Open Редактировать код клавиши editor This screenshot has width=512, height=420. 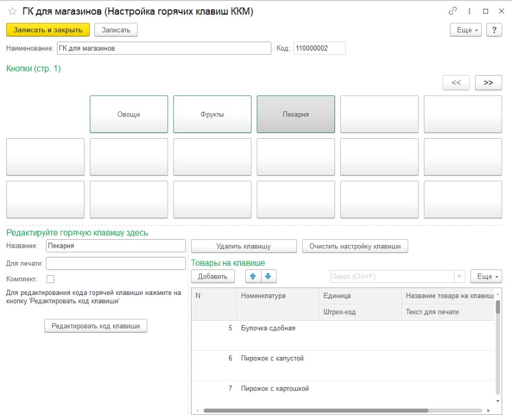(96, 326)
